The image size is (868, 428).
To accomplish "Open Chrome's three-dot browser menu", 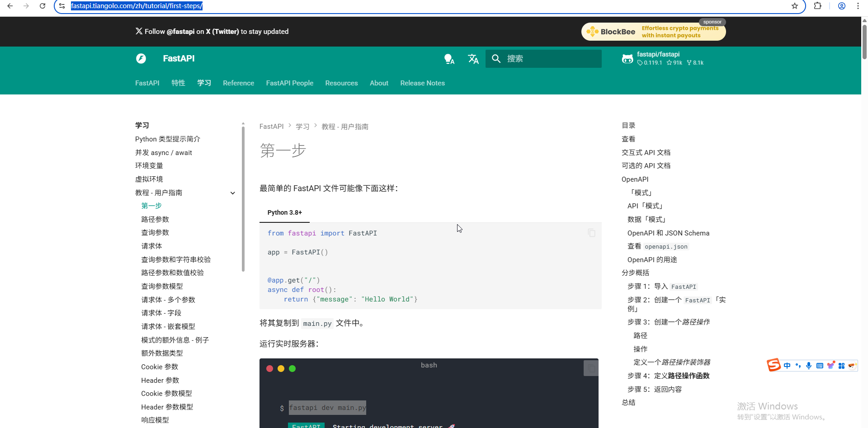I will coord(858,6).
